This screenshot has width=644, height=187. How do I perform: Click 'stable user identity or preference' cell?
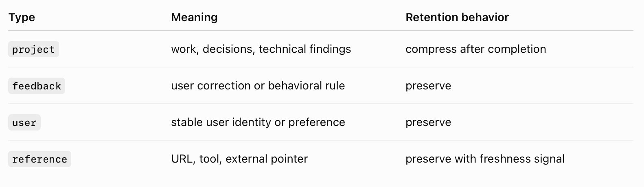click(258, 122)
